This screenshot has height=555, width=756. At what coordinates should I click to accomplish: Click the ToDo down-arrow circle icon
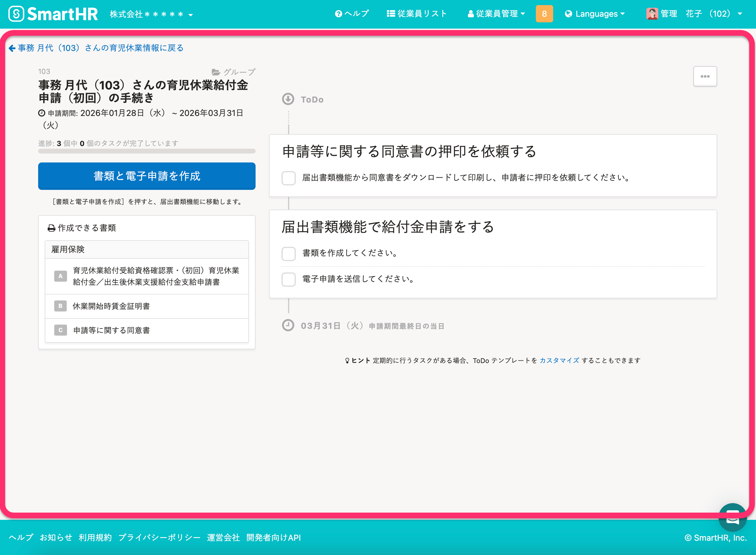tap(288, 99)
